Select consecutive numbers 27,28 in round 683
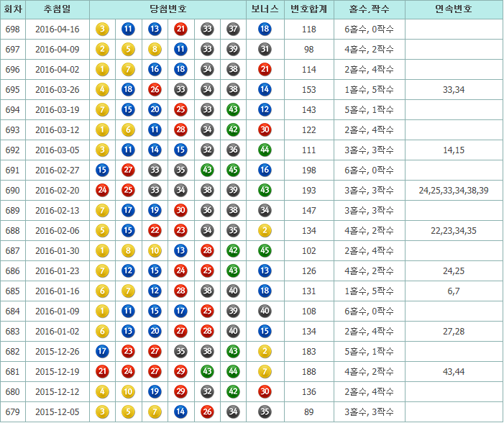Screen dimensions: 504x423 (454, 332)
